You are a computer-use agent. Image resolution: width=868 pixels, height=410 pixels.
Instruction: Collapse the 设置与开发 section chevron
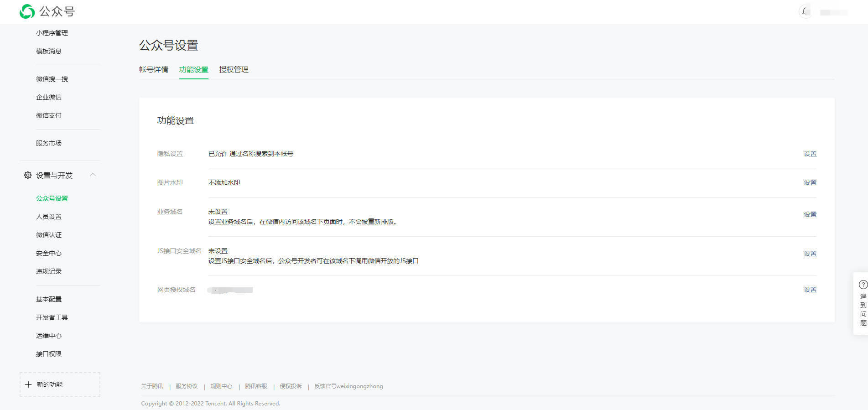pos(93,175)
